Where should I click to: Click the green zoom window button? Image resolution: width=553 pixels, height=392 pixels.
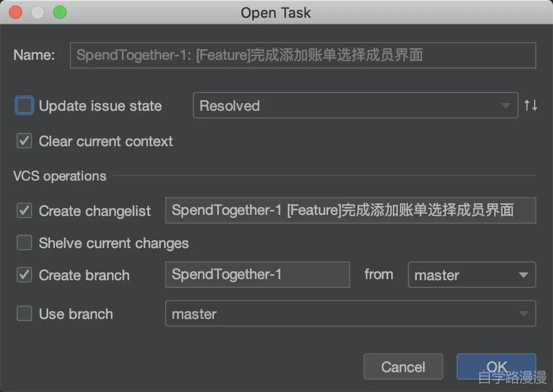[59, 13]
